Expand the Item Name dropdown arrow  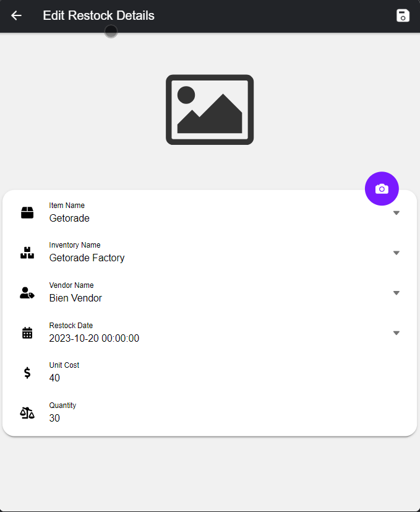click(x=396, y=213)
